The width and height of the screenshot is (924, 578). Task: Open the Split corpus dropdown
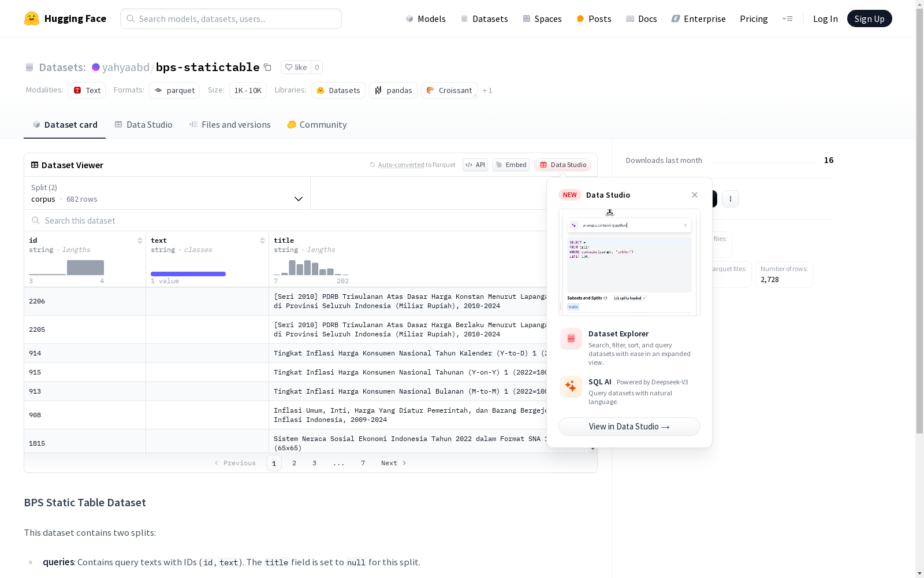[167, 193]
